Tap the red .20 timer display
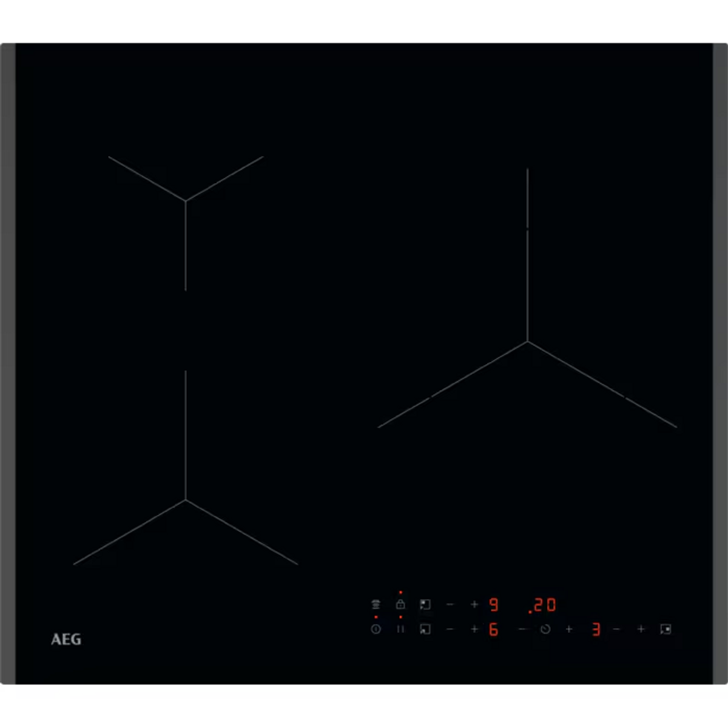The height and width of the screenshot is (728, 728). click(542, 605)
